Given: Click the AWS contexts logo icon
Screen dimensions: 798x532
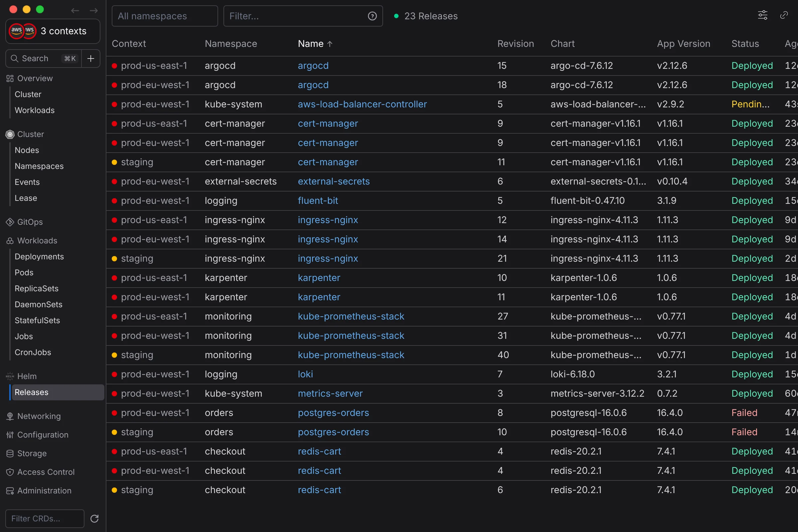Looking at the screenshot, I should [23, 31].
